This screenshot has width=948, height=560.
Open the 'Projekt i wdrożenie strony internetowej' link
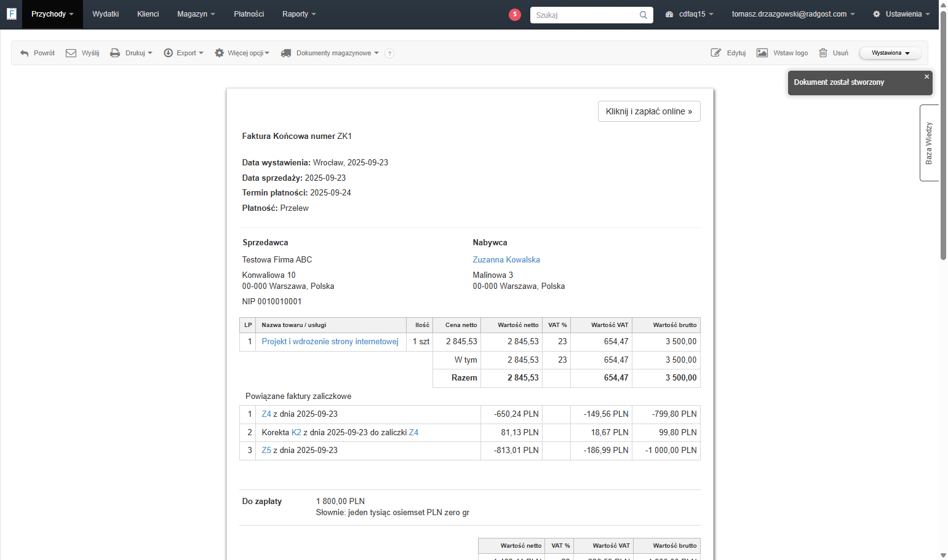pyautogui.click(x=330, y=342)
